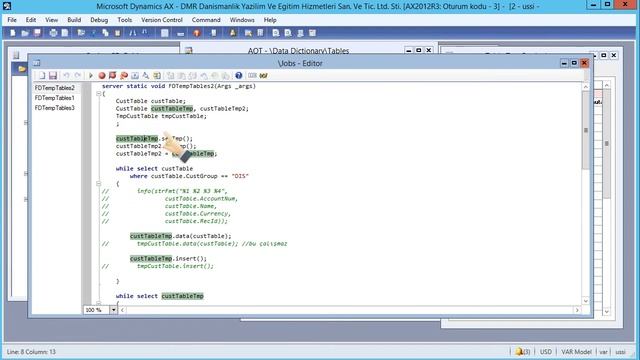640x360 pixels.
Task: Run the job with the Go play icon
Action: click(91, 76)
